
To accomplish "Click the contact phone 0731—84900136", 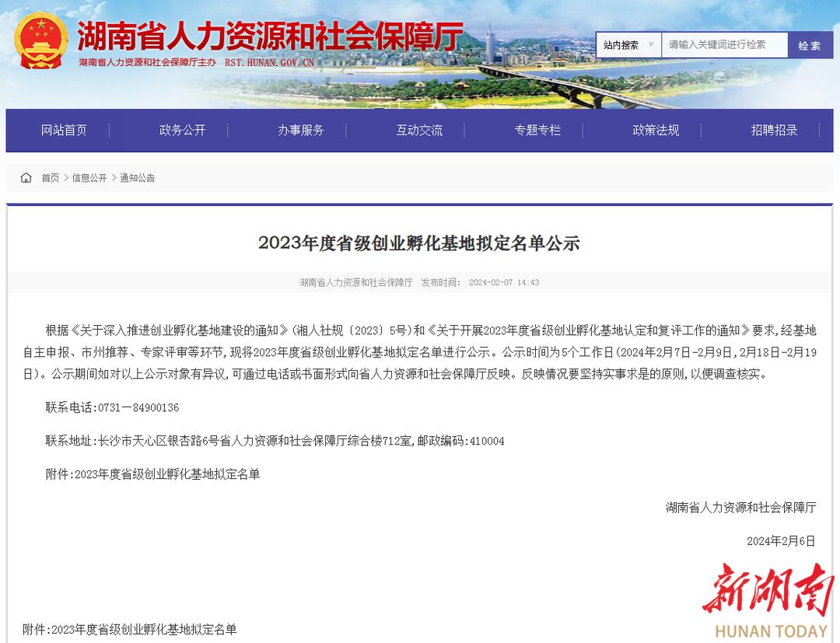I will pyautogui.click(x=138, y=407).
